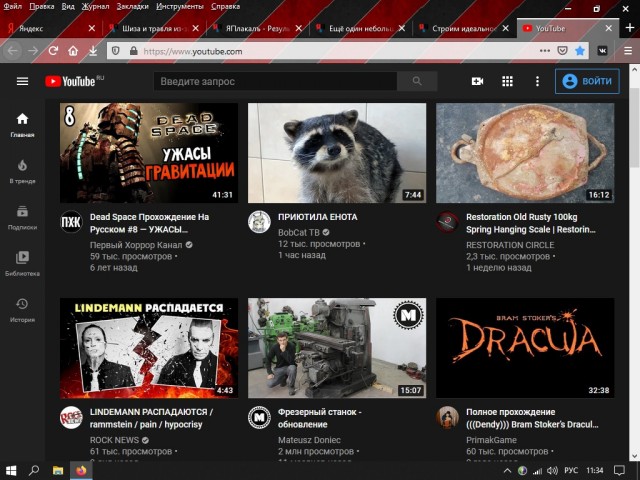The image size is (640, 480).
Task: Go to Главная in the sidebar
Action: 22,125
